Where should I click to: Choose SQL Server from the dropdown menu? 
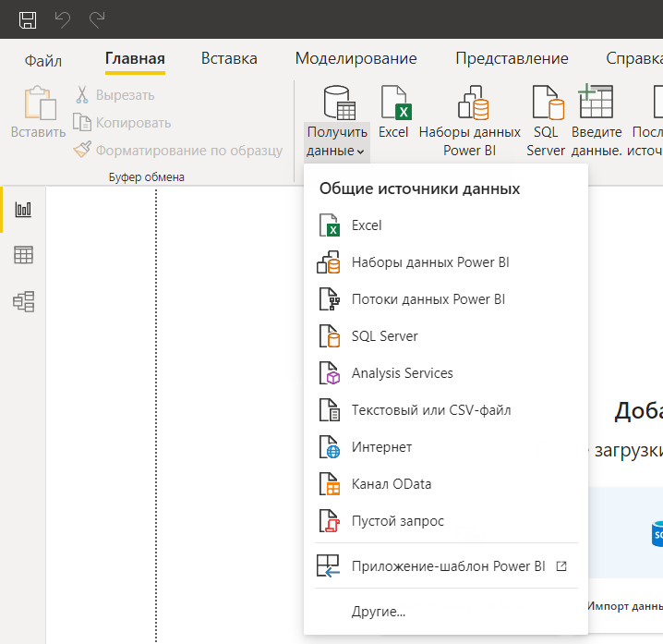coord(446,336)
